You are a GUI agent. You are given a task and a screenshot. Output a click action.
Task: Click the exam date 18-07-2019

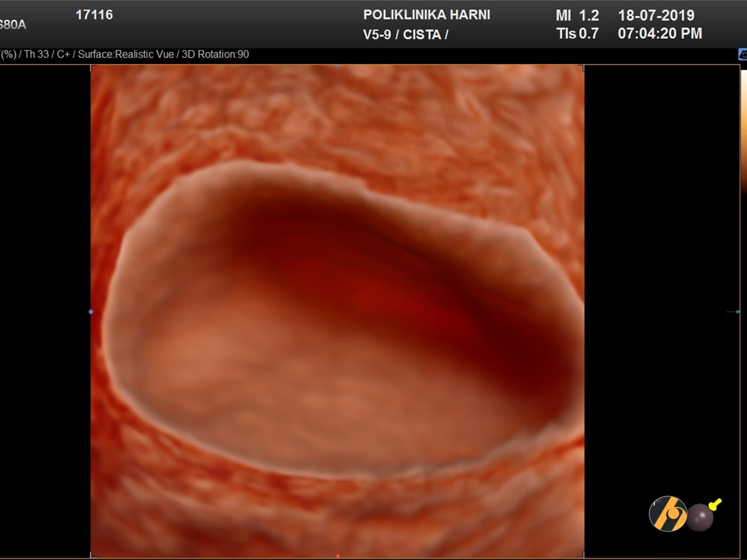click(x=656, y=16)
